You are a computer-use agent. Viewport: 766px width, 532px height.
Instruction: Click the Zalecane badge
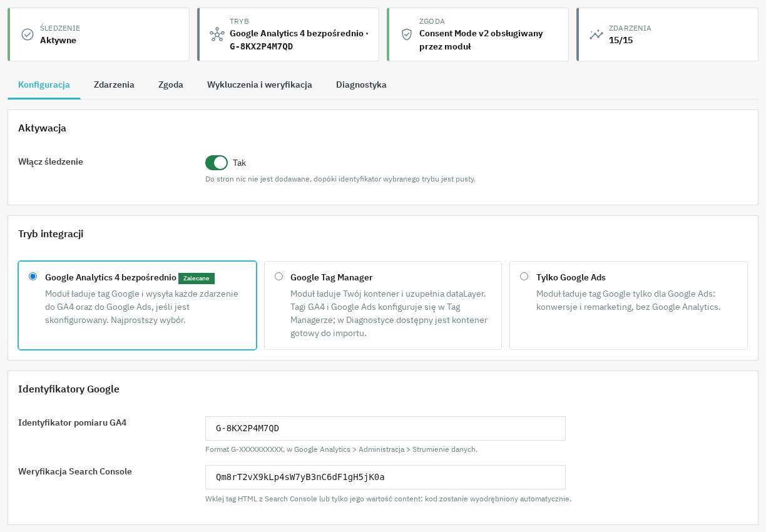pyautogui.click(x=197, y=279)
